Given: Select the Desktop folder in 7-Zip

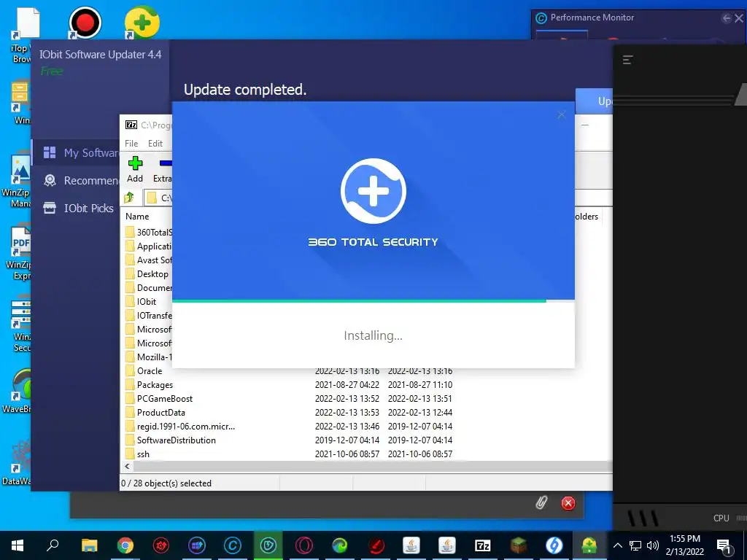Looking at the screenshot, I should 147,274.
